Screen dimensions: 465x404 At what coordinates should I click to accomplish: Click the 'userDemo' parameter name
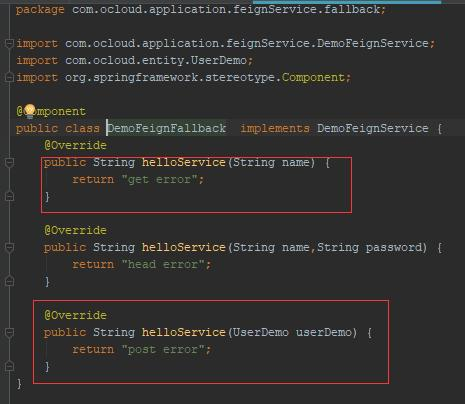(x=324, y=332)
